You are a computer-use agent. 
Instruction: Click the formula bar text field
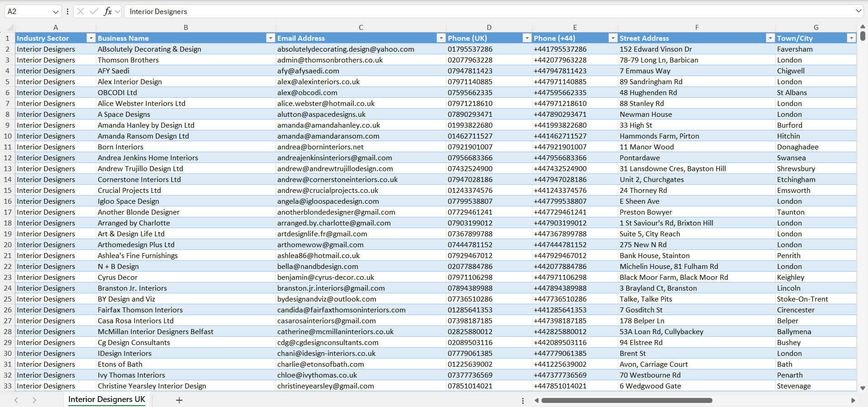tap(489, 11)
